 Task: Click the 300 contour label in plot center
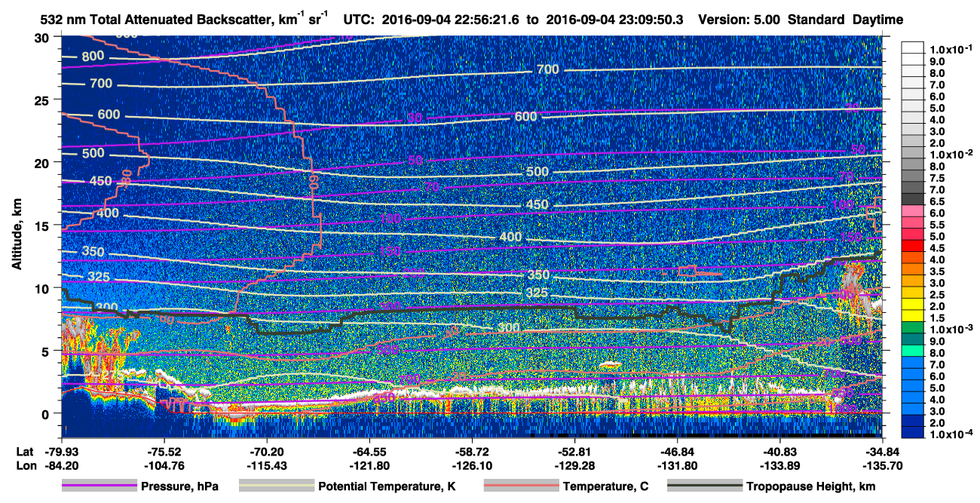(x=509, y=327)
